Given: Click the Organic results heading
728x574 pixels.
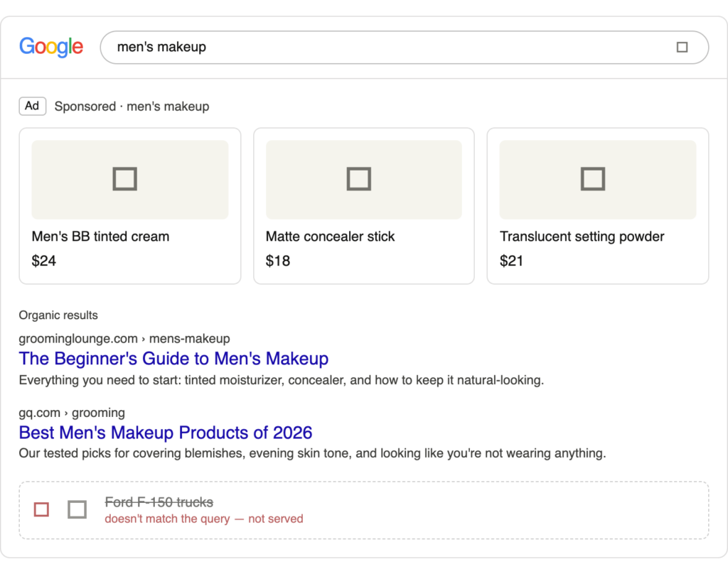Looking at the screenshot, I should [x=58, y=315].
